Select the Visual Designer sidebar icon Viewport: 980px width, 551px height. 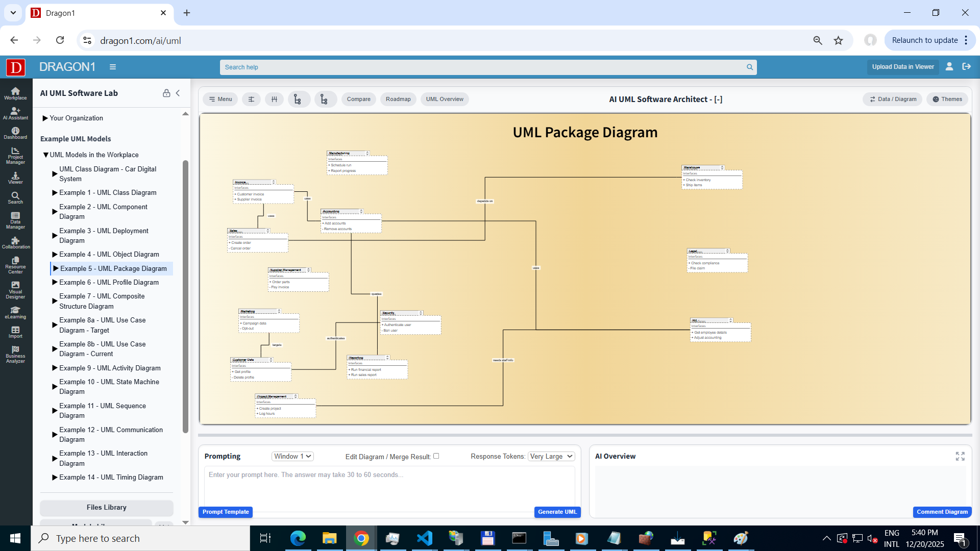pyautogui.click(x=15, y=289)
